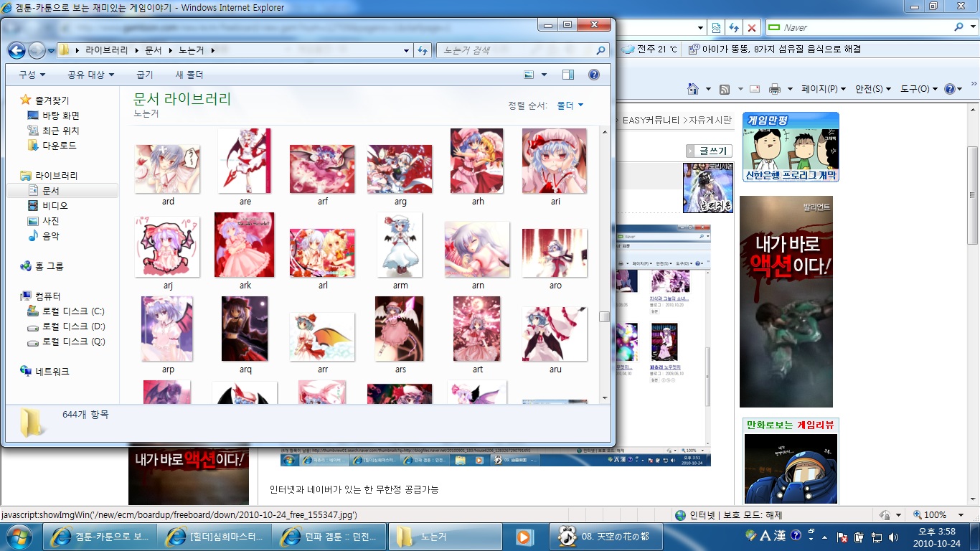Click the printer icon in IE toolbar

(774, 89)
